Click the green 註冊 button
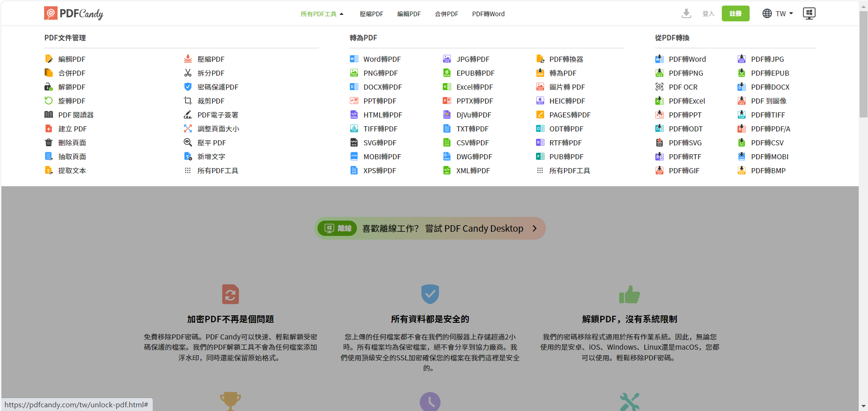 pos(735,13)
